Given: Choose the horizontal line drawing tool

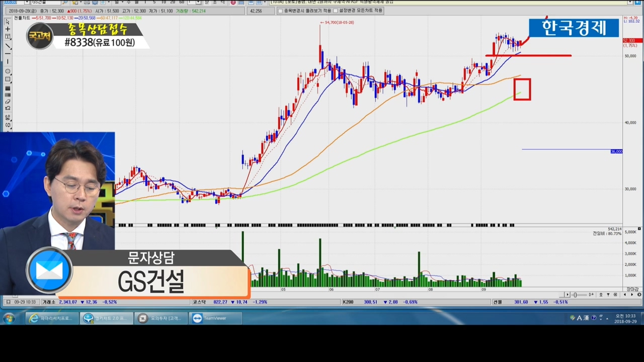Looking at the screenshot, I should [8, 54].
